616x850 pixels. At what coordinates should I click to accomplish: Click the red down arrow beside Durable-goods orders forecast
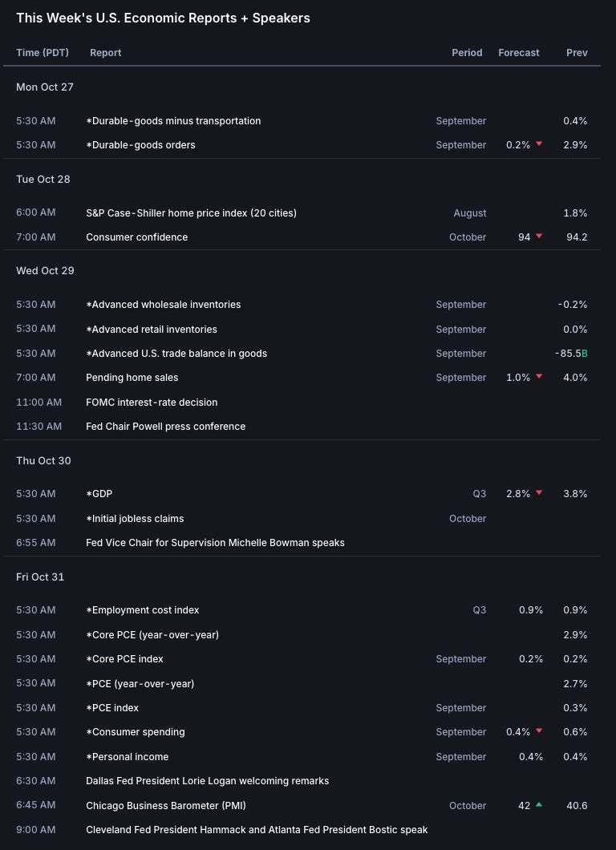pos(539,144)
